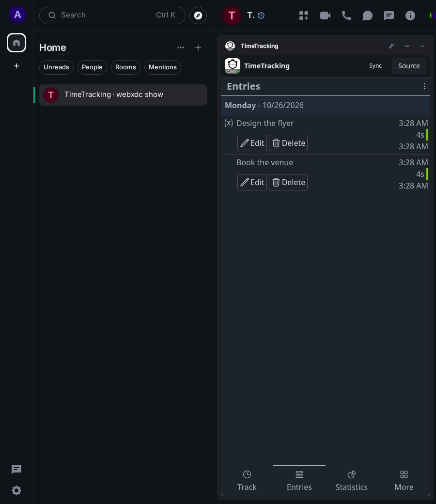436x504 pixels.
Task: Start a voice call
Action: pos(346,16)
